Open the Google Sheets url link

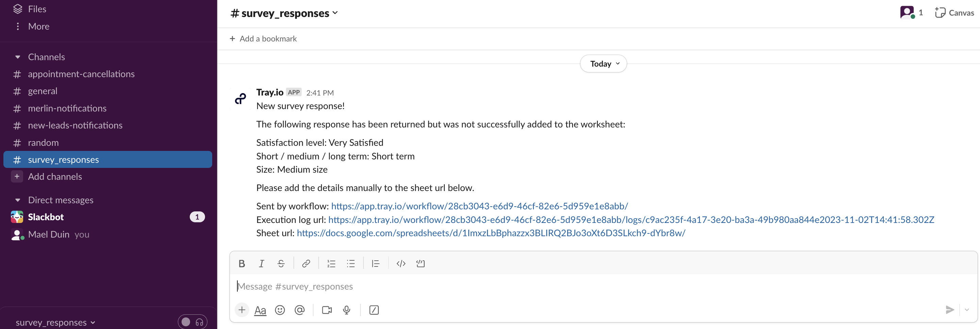tap(491, 233)
